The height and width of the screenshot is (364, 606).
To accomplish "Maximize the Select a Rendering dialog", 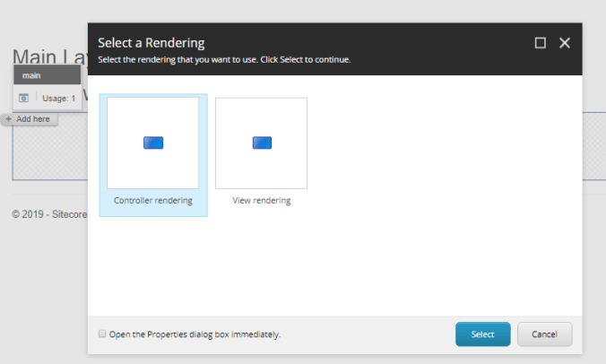I will point(540,43).
